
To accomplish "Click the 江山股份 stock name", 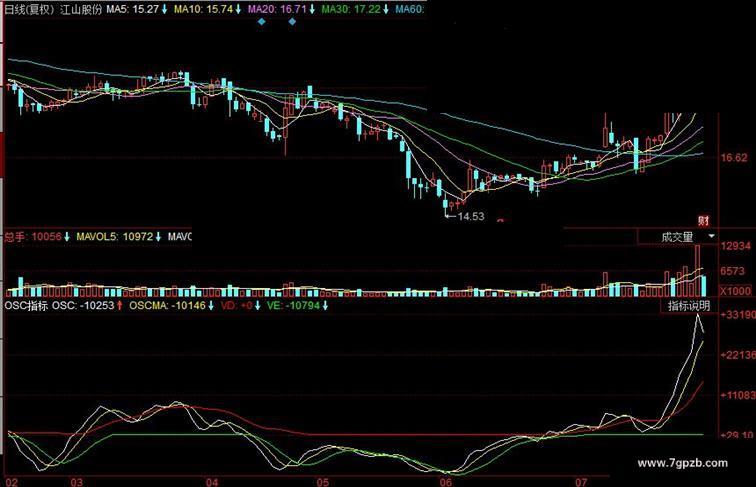I will pyautogui.click(x=81, y=10).
